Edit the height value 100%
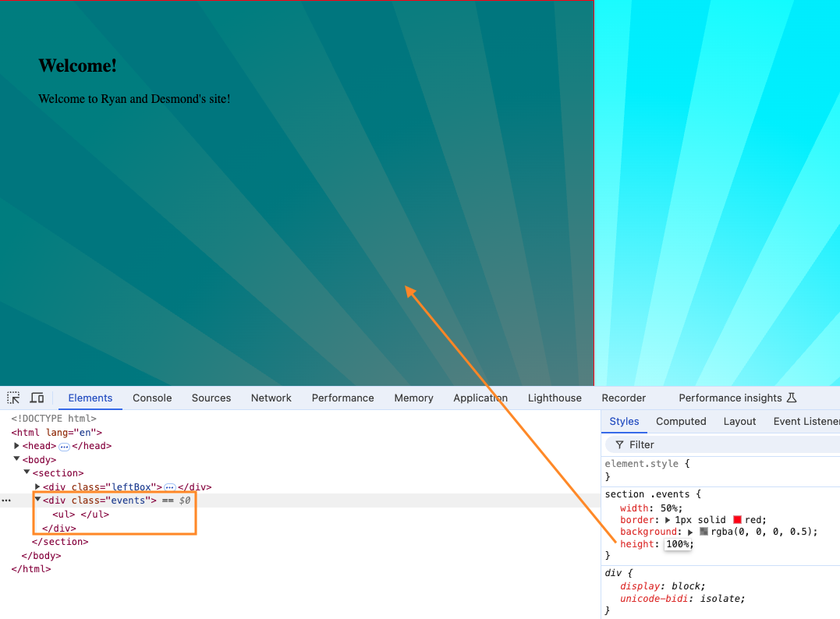This screenshot has height=619, width=840. [x=678, y=544]
